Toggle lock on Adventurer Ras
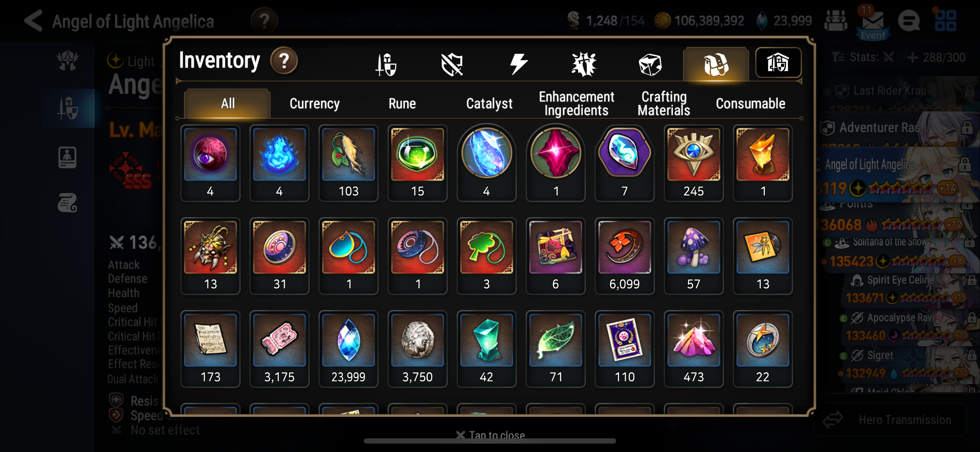This screenshot has height=452, width=980. coord(966,128)
